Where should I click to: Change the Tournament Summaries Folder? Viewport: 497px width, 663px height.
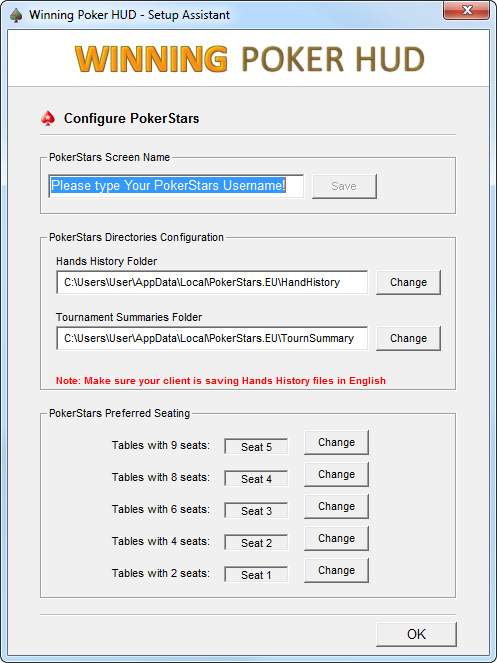click(x=408, y=338)
